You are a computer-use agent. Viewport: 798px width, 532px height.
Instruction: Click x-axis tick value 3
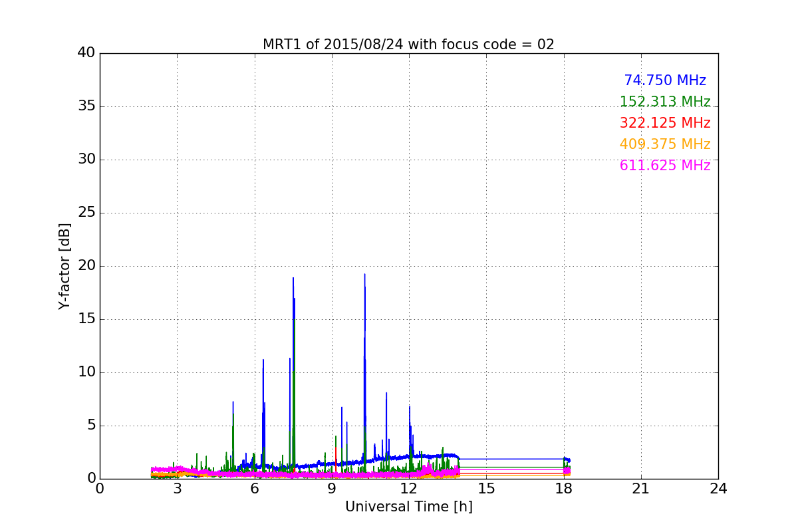point(177,489)
